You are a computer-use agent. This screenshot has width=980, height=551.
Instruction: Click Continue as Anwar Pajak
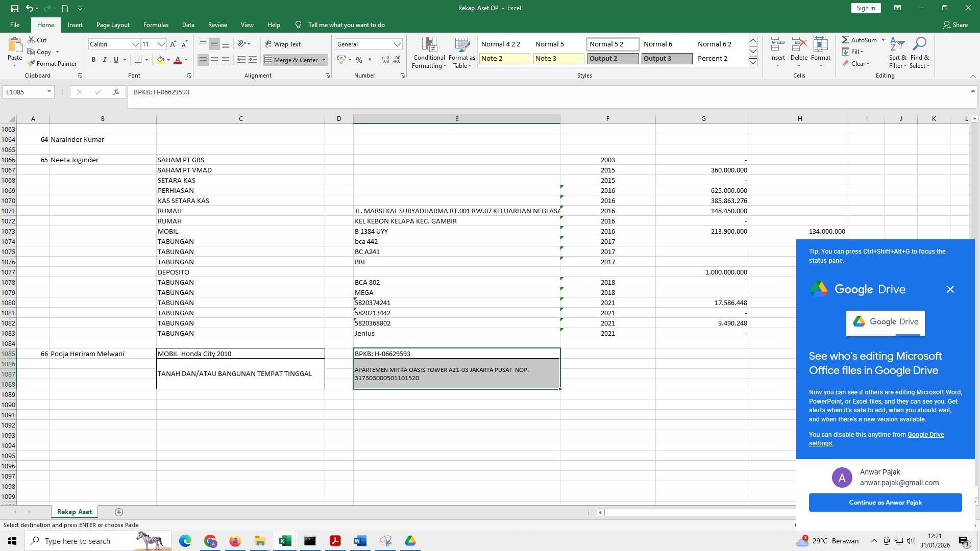coord(885,502)
